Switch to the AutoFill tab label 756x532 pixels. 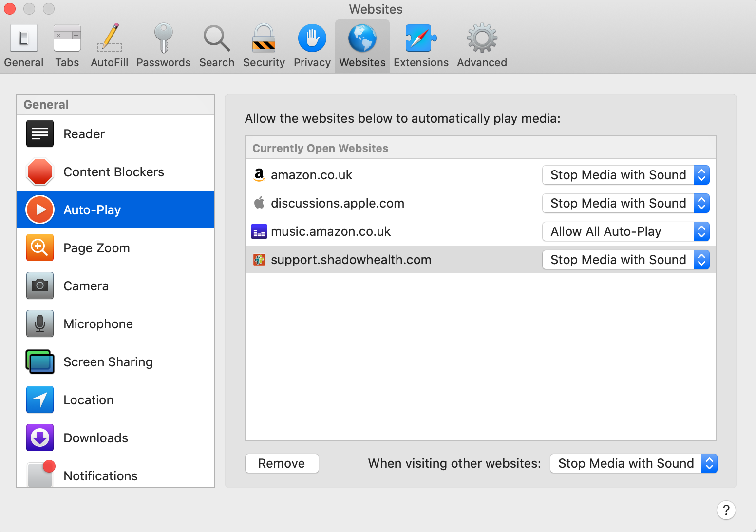pos(110,63)
